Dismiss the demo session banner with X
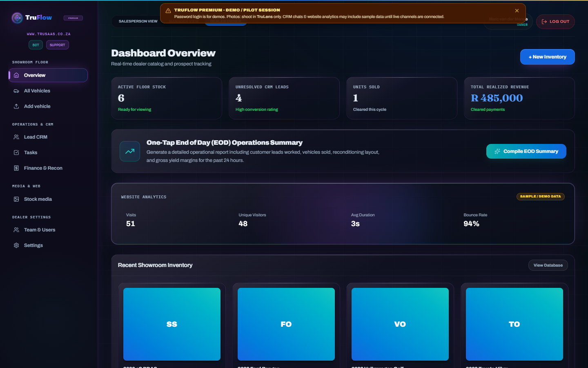Screen dimensions: 588x368 point(517,11)
